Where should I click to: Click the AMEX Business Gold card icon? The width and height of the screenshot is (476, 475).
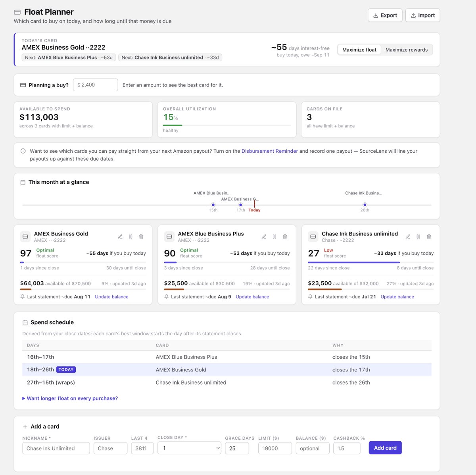[25, 237]
